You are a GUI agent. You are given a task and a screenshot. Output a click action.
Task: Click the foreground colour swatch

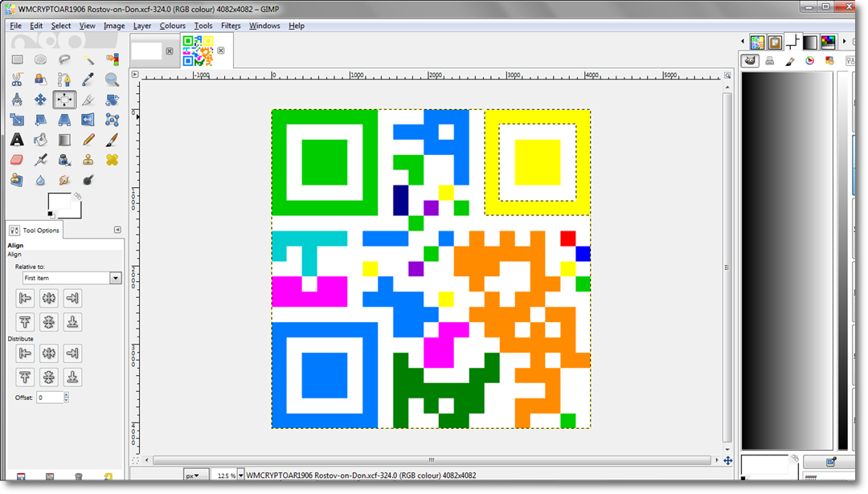point(59,202)
